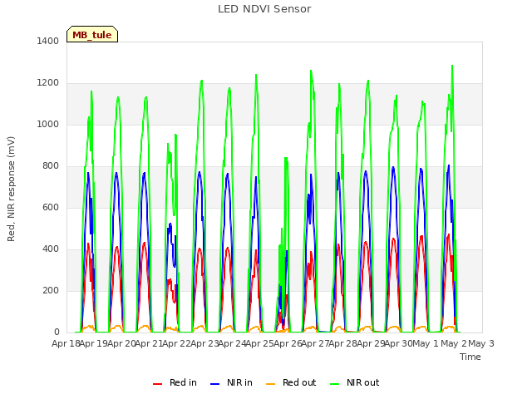Click the y-axis label Red, NIR response
The width and height of the screenshot is (532, 399).
(x=11, y=189)
